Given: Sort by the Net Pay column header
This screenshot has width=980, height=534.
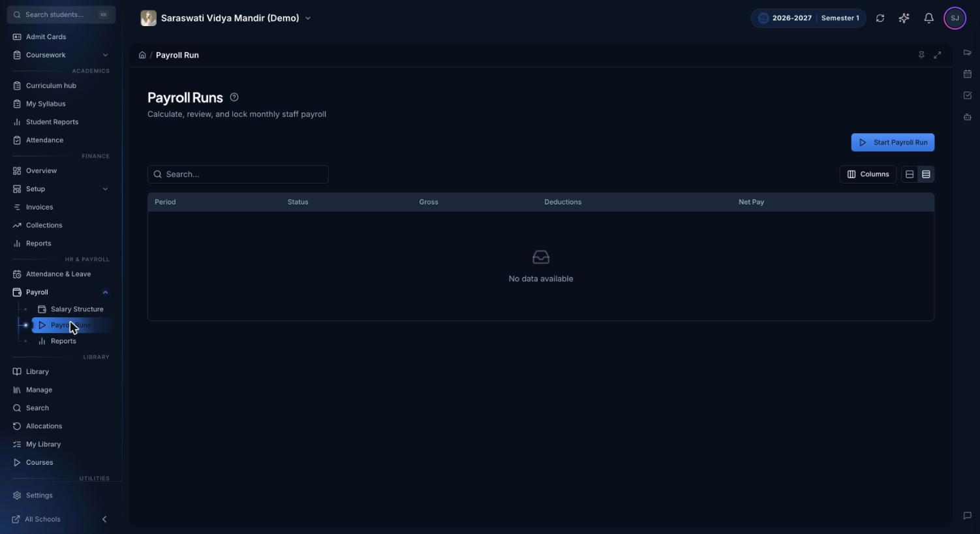Looking at the screenshot, I should (x=751, y=202).
